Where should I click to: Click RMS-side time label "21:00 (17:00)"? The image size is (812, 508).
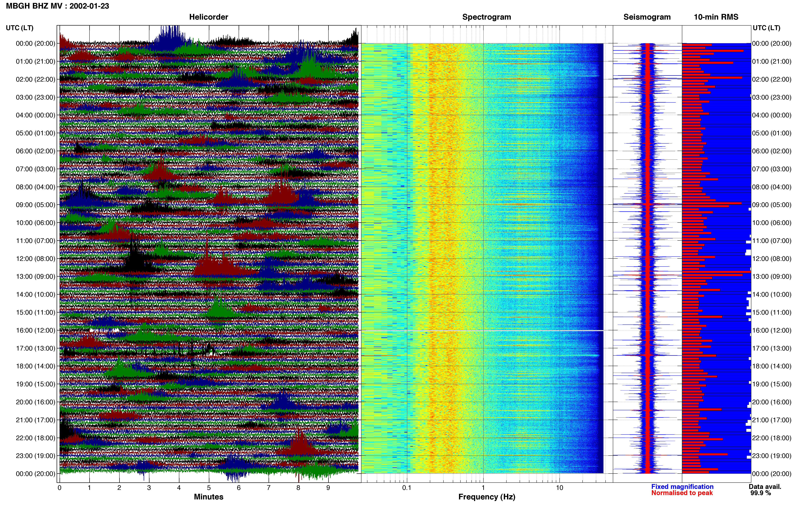coord(772,420)
